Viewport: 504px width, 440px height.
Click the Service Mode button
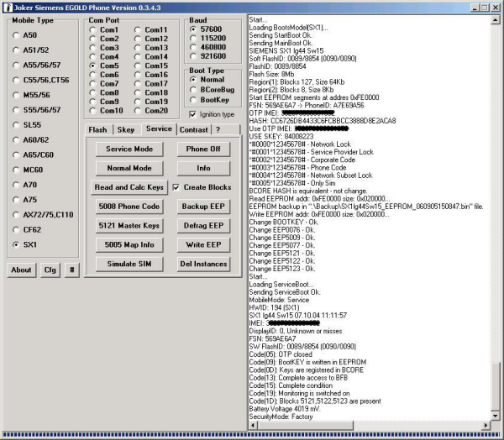pos(129,149)
